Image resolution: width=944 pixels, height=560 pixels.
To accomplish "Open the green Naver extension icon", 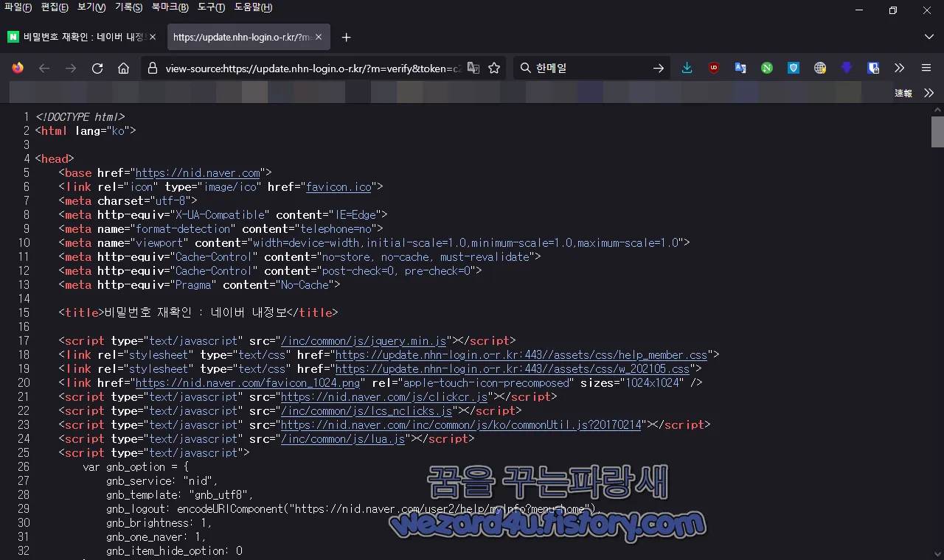I will 767,68.
